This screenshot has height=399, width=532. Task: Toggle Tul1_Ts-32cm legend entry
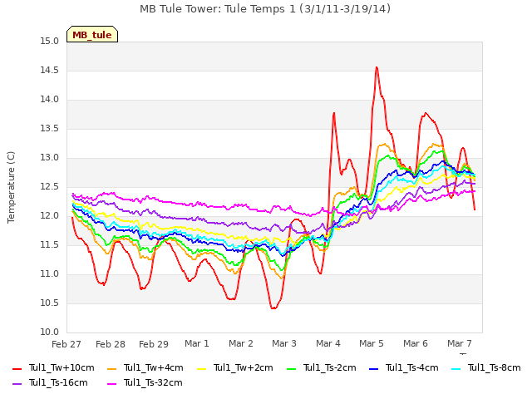(x=145, y=383)
